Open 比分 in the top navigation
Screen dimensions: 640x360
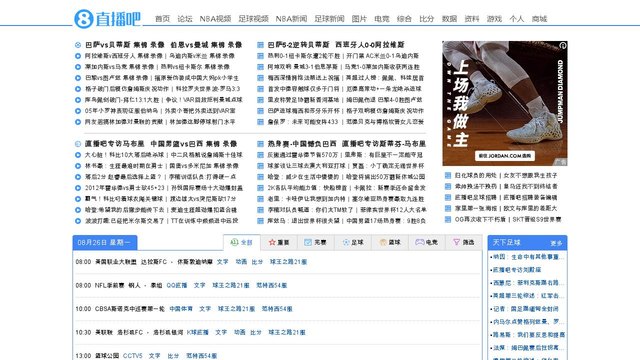427,19
